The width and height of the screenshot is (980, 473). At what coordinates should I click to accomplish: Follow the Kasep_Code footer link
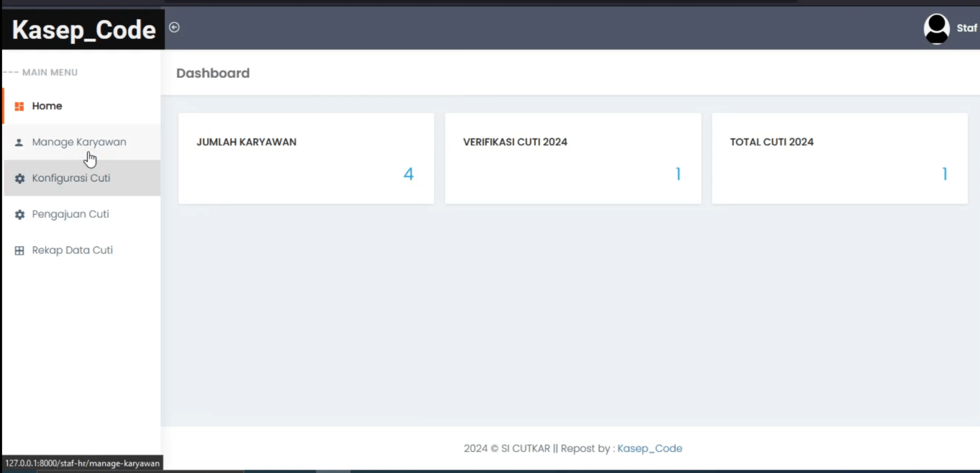point(649,448)
